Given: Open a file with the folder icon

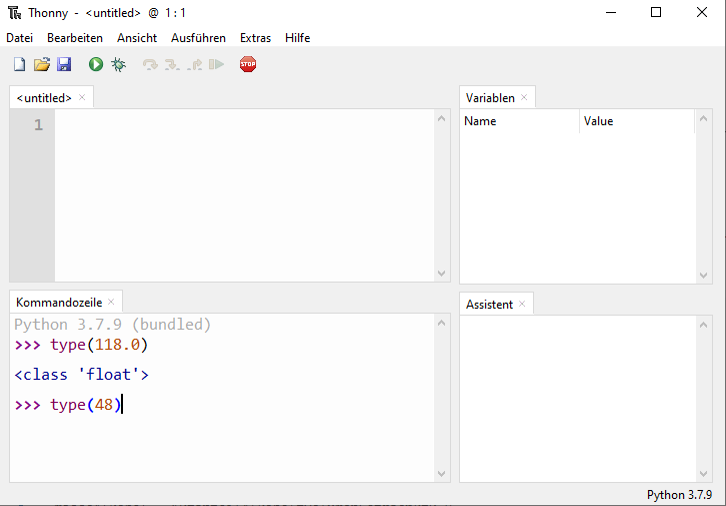Looking at the screenshot, I should 41,65.
